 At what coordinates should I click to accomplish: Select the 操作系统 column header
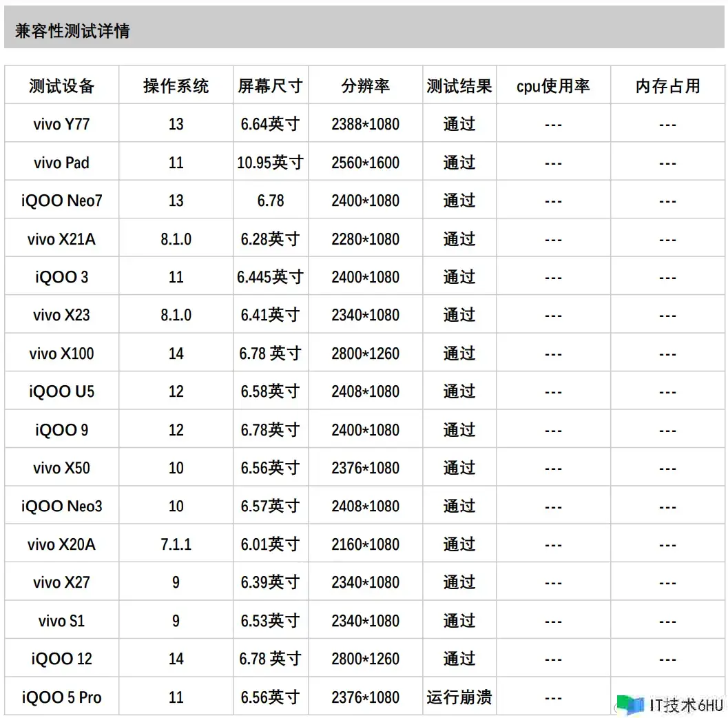(x=176, y=86)
